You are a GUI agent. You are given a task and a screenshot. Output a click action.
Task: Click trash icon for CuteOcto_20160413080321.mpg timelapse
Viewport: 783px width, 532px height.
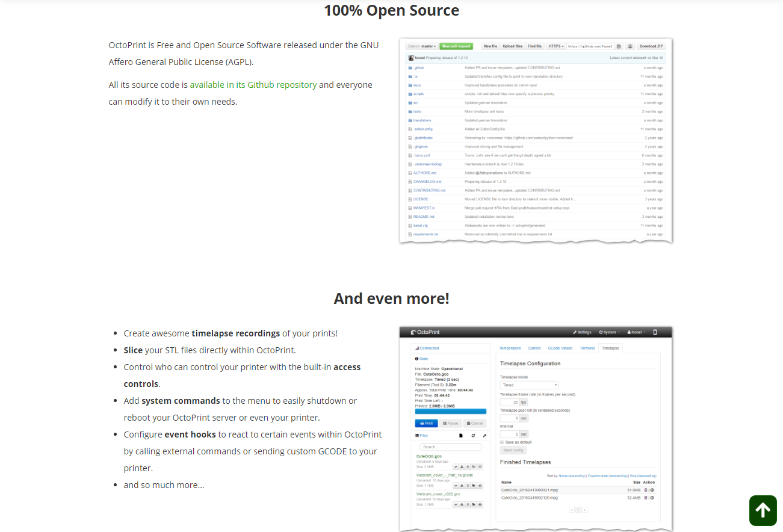pyautogui.click(x=646, y=490)
